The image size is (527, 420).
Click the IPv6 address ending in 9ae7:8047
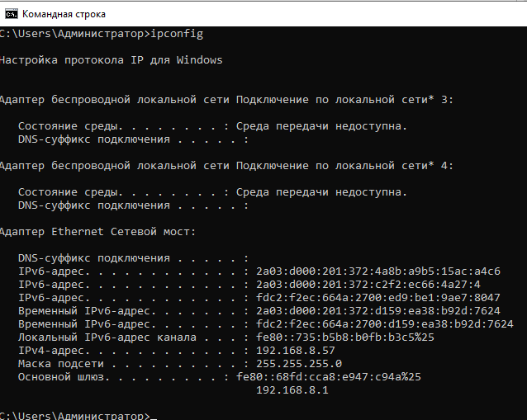[x=379, y=298]
